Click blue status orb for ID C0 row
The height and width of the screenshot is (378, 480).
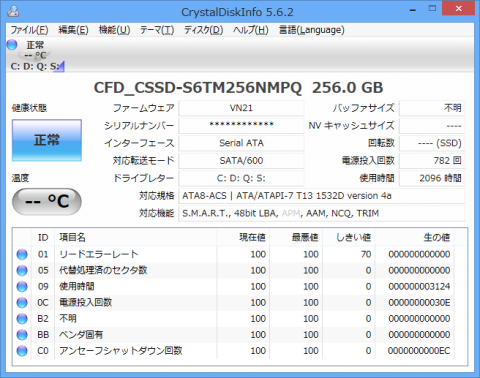click(x=22, y=351)
